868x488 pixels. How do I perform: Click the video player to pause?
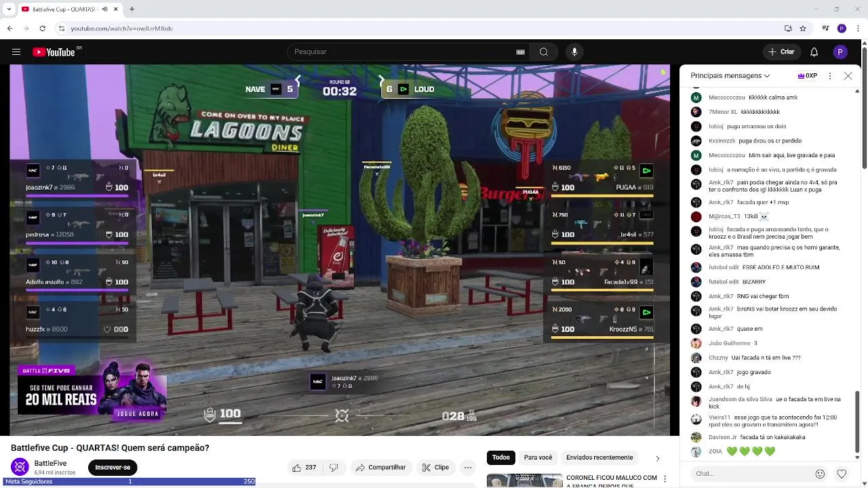(x=340, y=250)
